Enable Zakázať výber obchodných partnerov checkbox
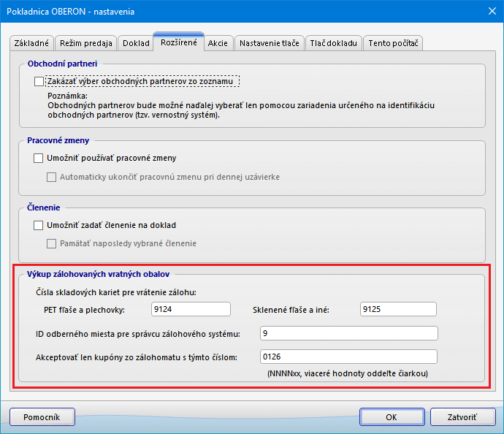 (39, 82)
